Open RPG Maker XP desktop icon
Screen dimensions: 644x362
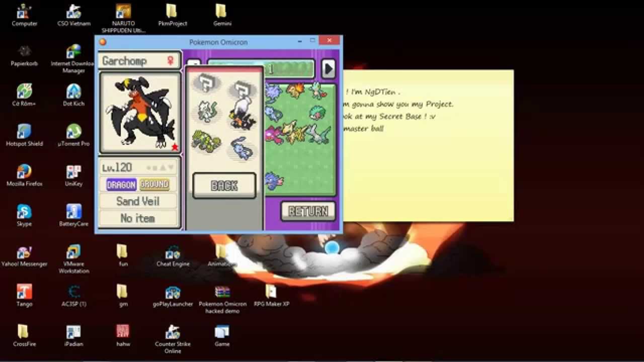[x=271, y=296]
